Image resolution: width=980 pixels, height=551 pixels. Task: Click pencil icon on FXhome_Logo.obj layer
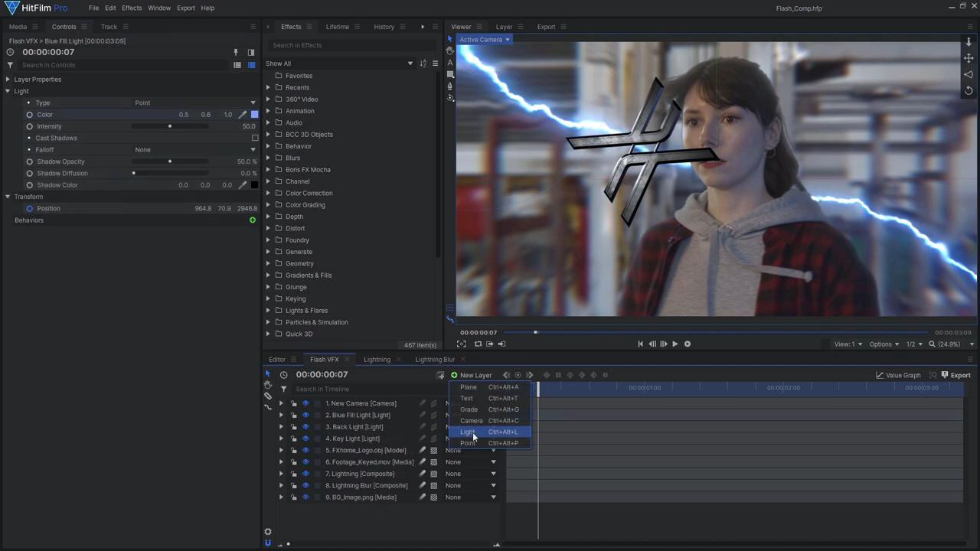(422, 450)
